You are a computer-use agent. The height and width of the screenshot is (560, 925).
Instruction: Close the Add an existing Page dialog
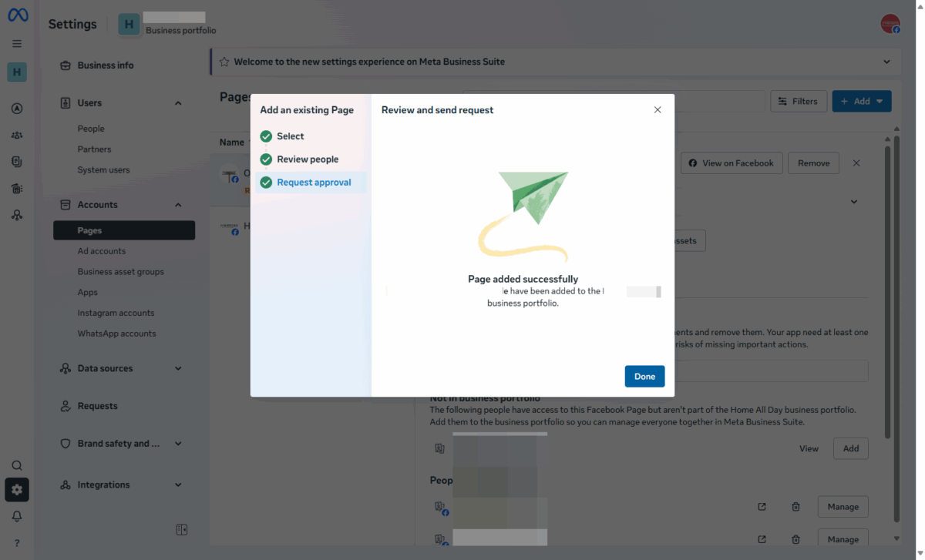point(658,110)
